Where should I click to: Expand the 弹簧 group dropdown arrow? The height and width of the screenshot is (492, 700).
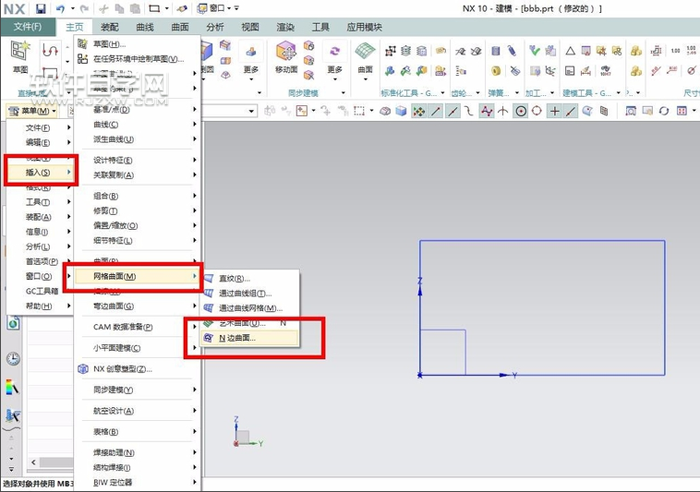point(517,93)
